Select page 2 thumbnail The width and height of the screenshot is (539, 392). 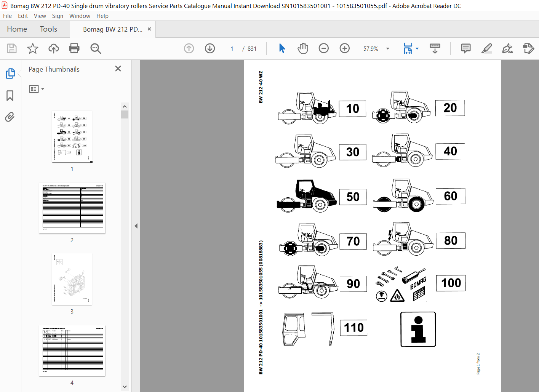pos(72,208)
